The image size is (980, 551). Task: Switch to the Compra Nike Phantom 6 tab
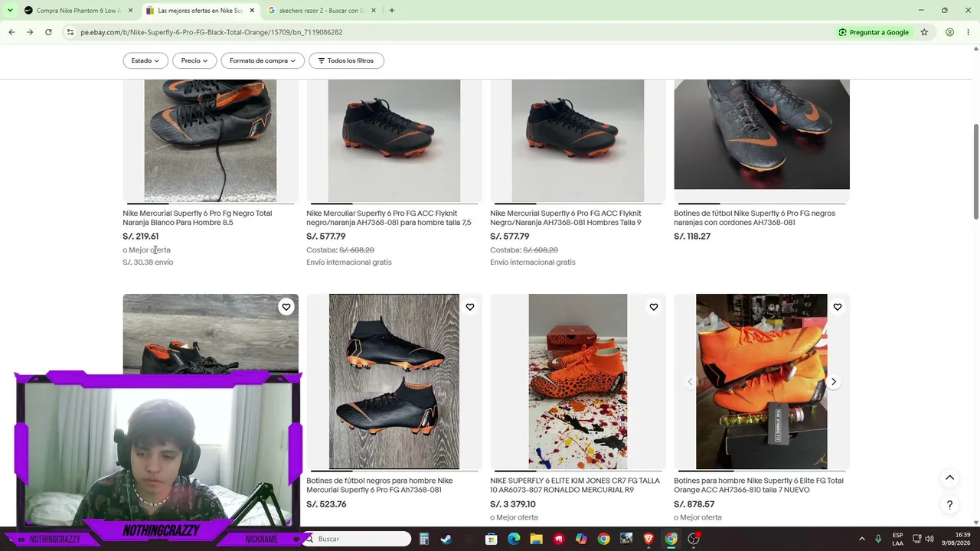[73, 11]
